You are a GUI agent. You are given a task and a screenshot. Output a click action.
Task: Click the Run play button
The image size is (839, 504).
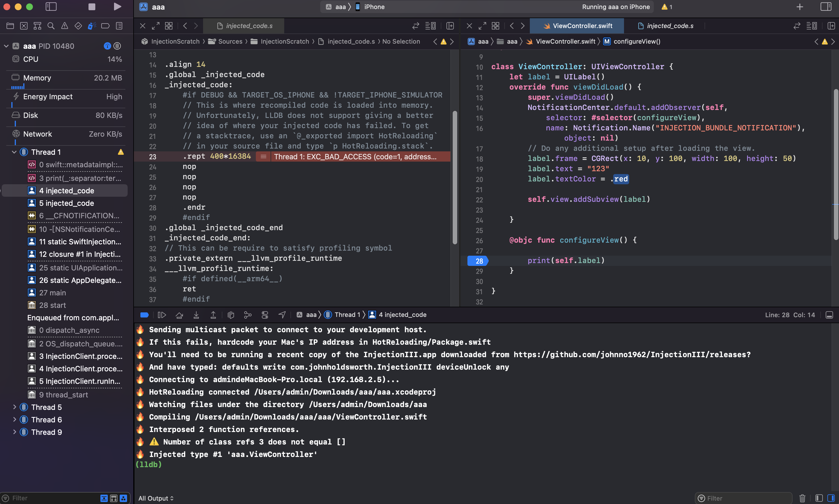(117, 7)
